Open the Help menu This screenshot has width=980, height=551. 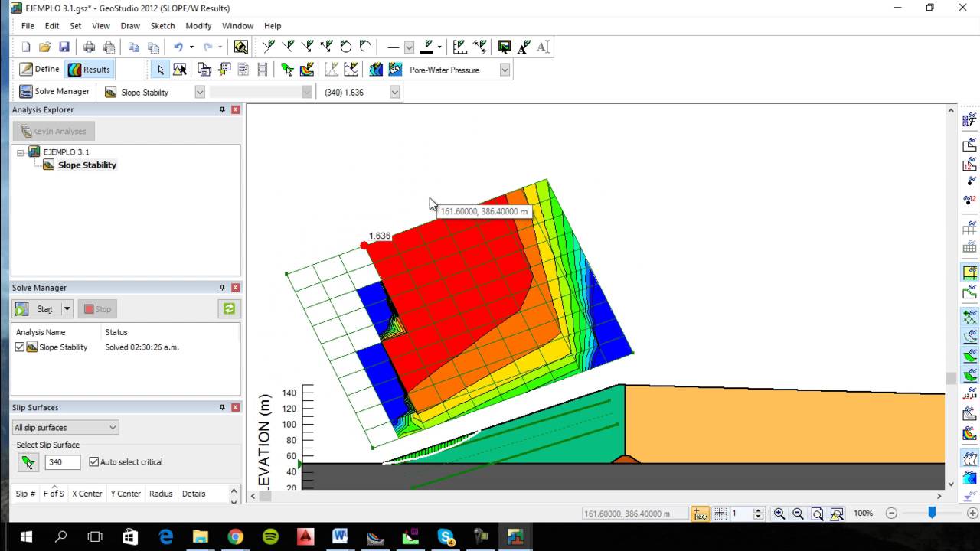(273, 26)
